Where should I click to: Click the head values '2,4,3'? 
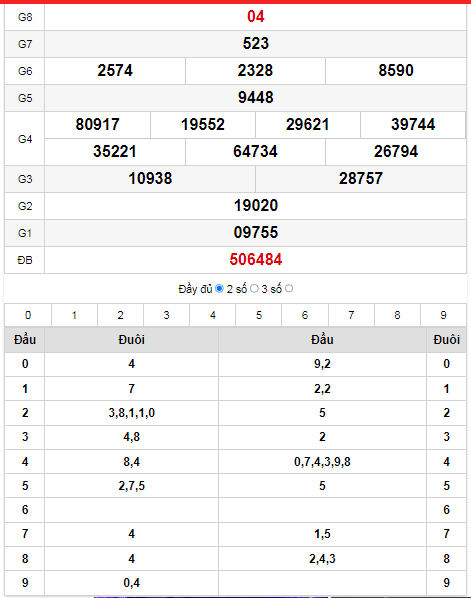pos(322,559)
